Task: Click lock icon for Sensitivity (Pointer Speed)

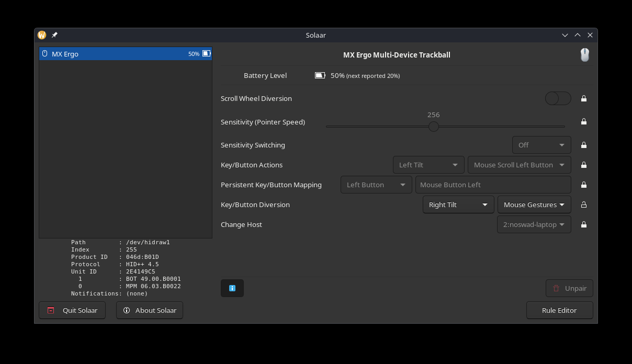Action: point(584,121)
